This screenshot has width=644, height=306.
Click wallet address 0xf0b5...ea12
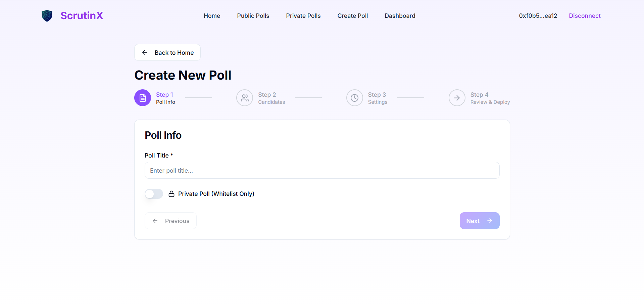pyautogui.click(x=538, y=16)
